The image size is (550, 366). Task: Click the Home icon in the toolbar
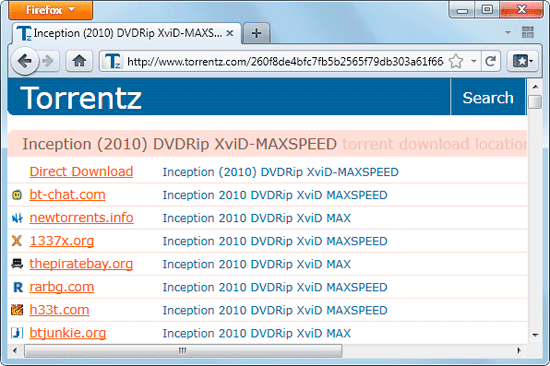pos(79,61)
